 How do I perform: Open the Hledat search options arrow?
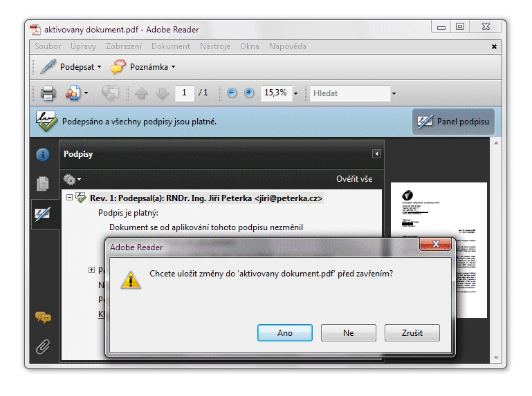click(x=394, y=93)
